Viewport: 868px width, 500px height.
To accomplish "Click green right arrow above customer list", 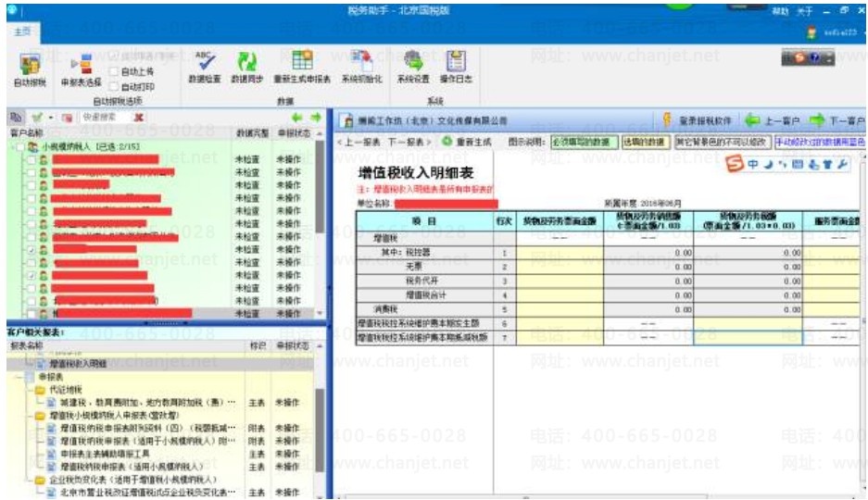I will (x=316, y=118).
